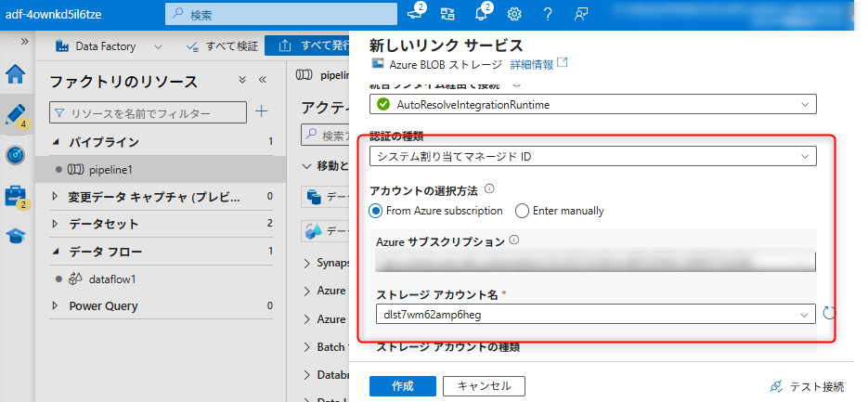Expand the Synapse activities group
The height and width of the screenshot is (402, 868).
[308, 263]
